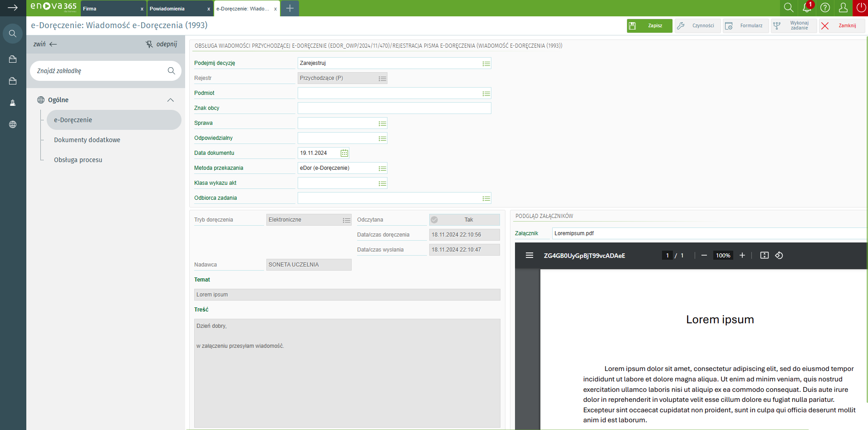Switch to the Powiadomienia tab
The image size is (868, 430).
coord(177,9)
